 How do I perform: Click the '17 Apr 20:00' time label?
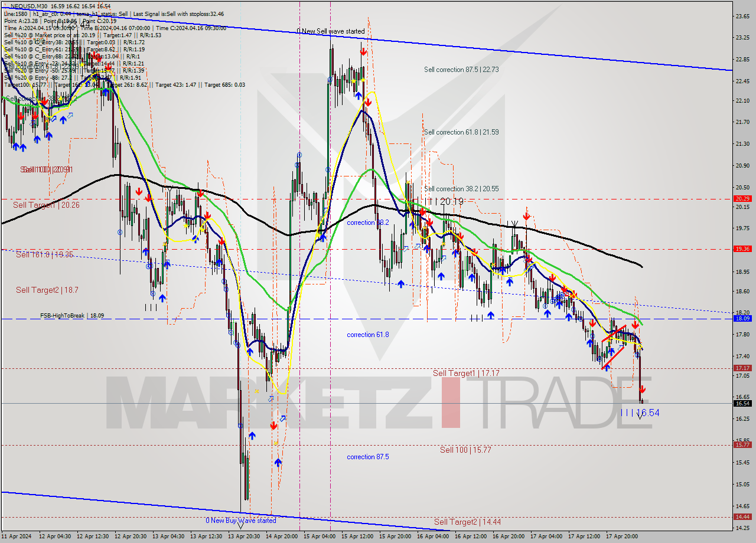(x=623, y=537)
